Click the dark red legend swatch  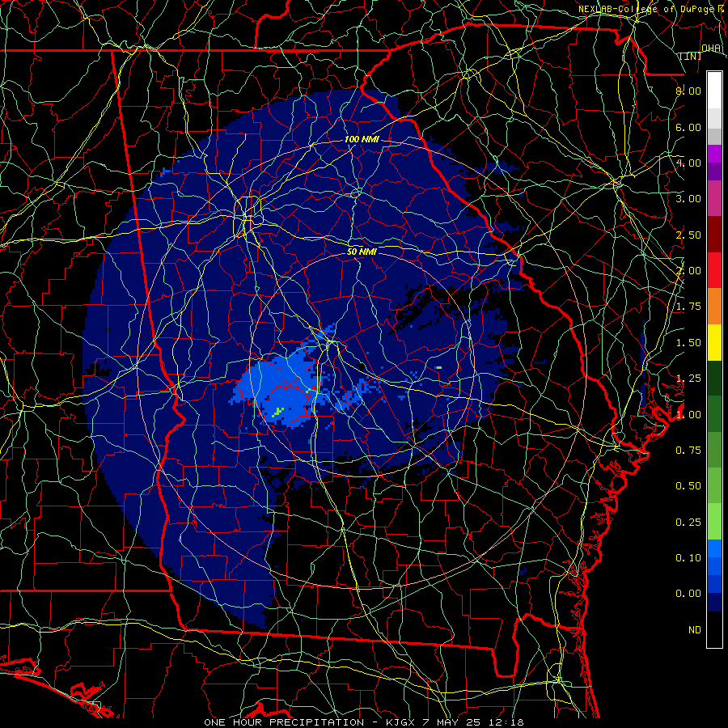coord(714,235)
